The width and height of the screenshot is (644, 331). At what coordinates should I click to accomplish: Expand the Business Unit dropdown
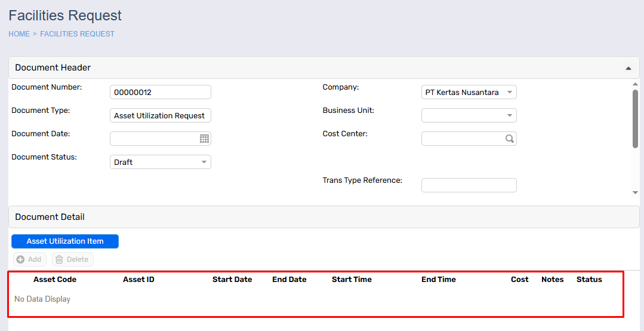point(509,115)
